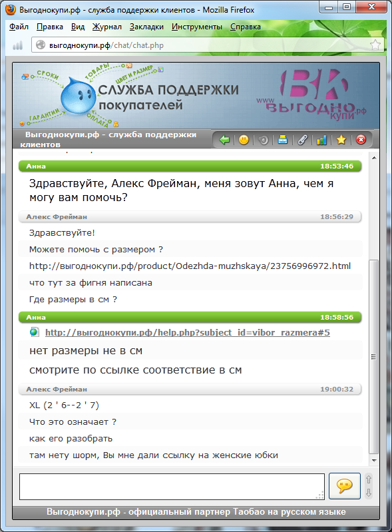Bookmark page with address bar star
Viewport: 392px width, 532px height.
pyautogui.click(x=375, y=45)
